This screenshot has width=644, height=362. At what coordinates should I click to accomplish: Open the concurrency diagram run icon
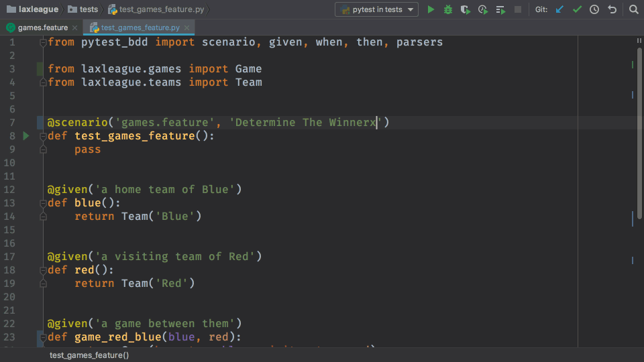click(x=500, y=9)
